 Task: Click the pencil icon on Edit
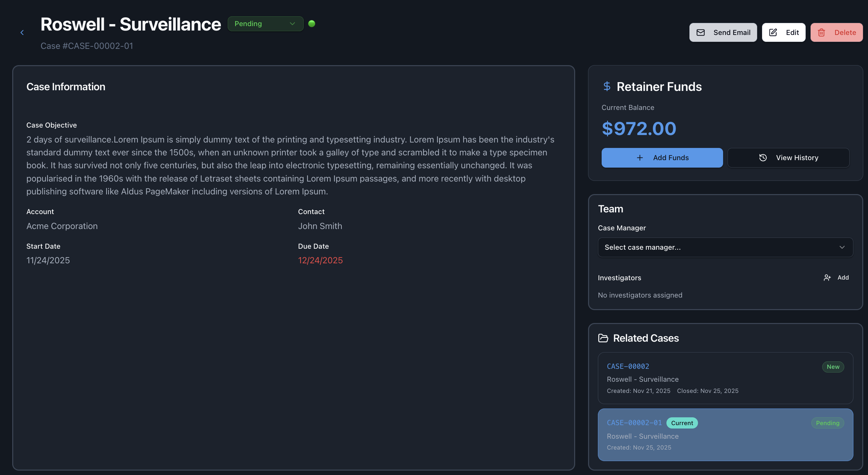coord(773,33)
